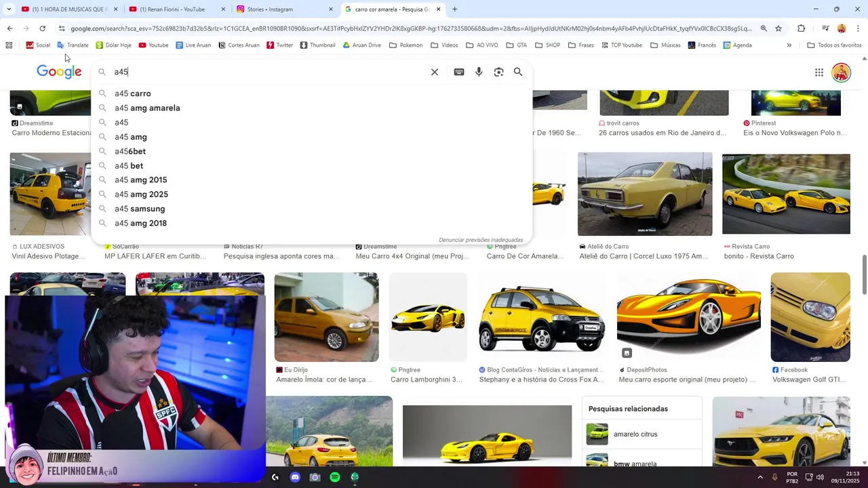Select suggestion a45 amg 2018
This screenshot has height=488, width=868.
coord(311,223)
